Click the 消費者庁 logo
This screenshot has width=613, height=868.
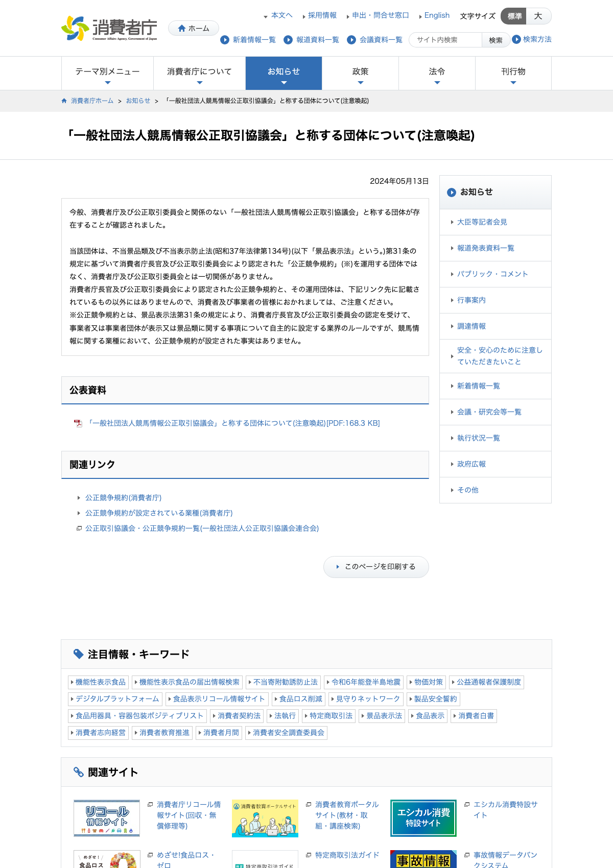click(x=109, y=29)
